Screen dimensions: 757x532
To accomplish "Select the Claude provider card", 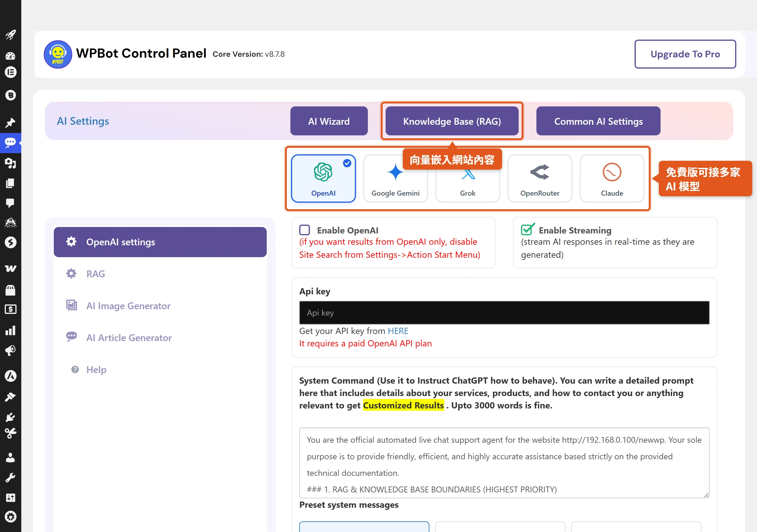I will click(x=612, y=178).
